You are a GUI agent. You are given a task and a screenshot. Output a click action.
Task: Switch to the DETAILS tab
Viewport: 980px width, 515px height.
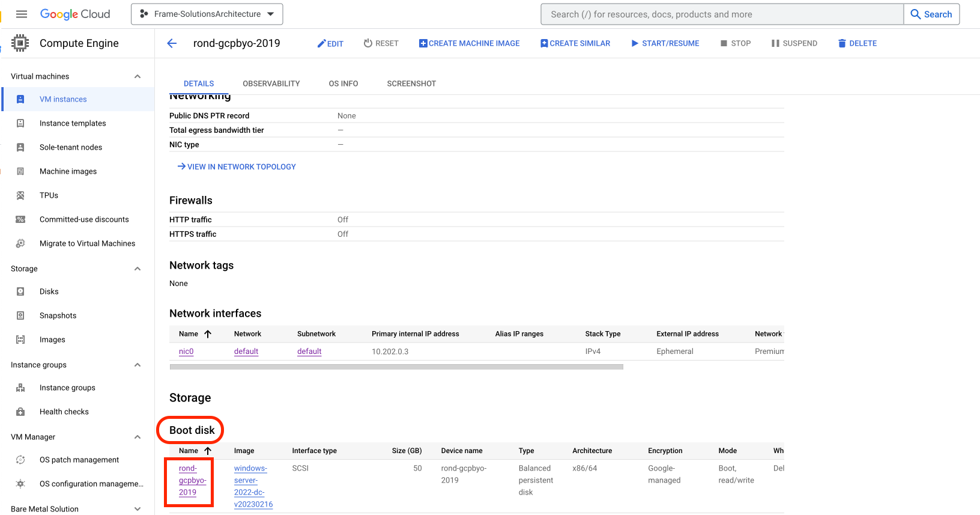pos(199,84)
